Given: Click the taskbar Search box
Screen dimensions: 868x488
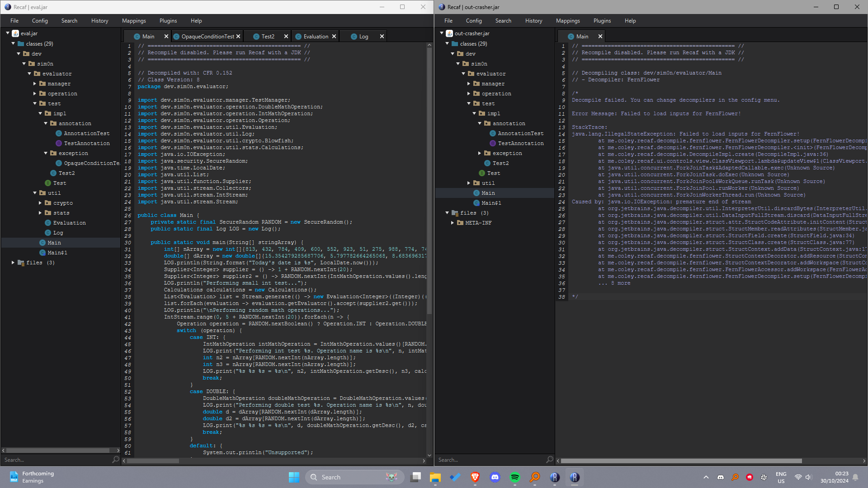Looking at the screenshot, I should [x=355, y=477].
